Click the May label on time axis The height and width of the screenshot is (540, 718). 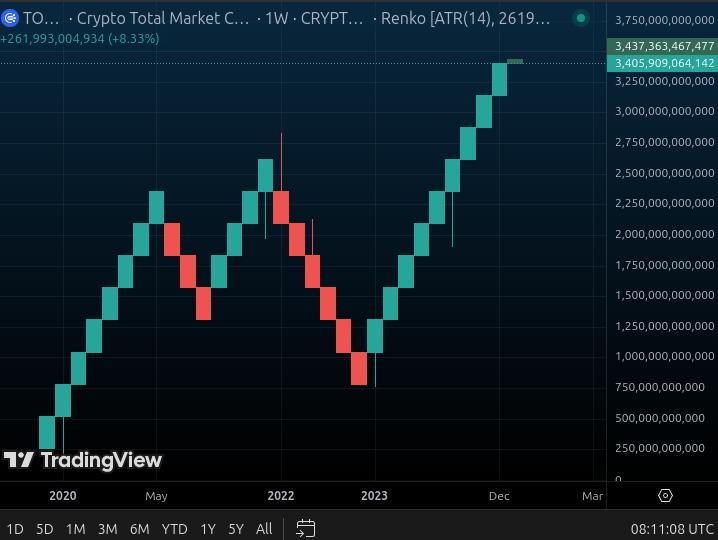coord(156,496)
